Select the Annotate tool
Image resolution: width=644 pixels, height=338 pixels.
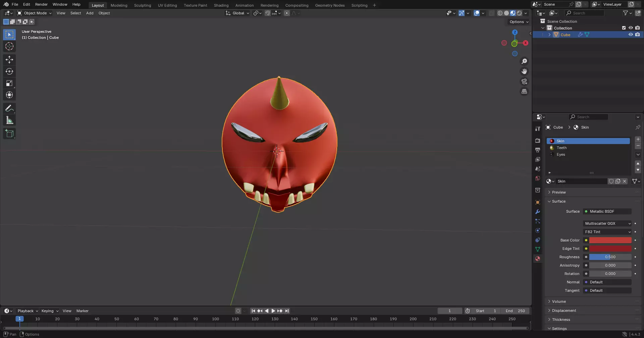click(x=9, y=108)
